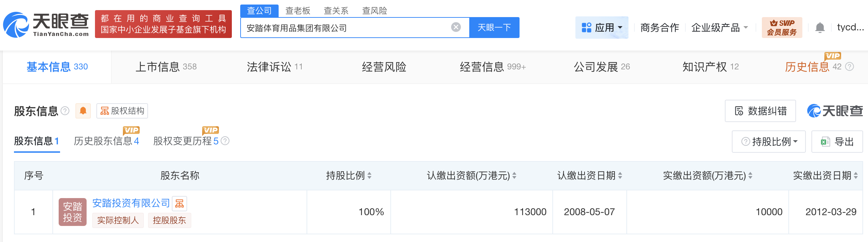Click the help icon beside 股权变更历程
Viewport: 868px width, 242px height.
[x=226, y=141]
